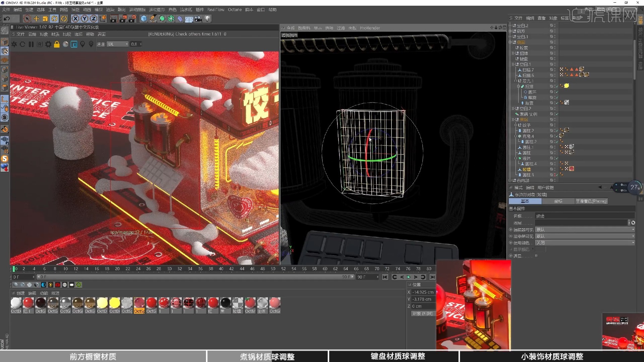This screenshot has height=362, width=644.
Task: Collapse the 招牌 group
Action: tap(513, 53)
